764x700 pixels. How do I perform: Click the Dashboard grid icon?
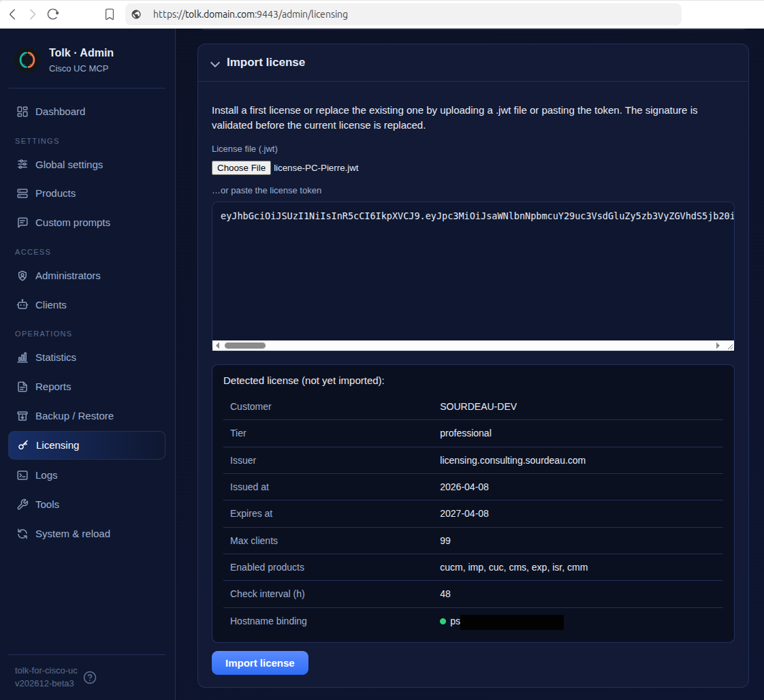click(22, 112)
